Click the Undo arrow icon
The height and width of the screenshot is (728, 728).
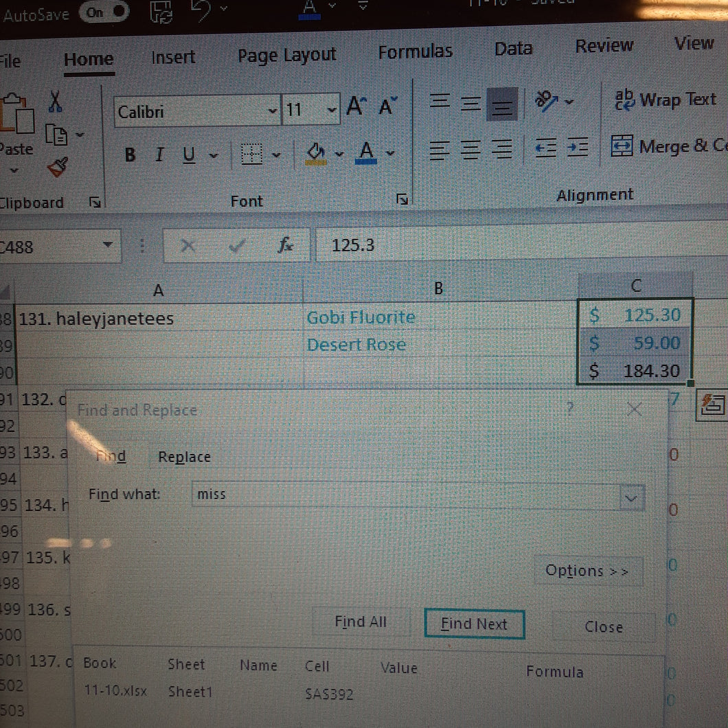coord(201,10)
